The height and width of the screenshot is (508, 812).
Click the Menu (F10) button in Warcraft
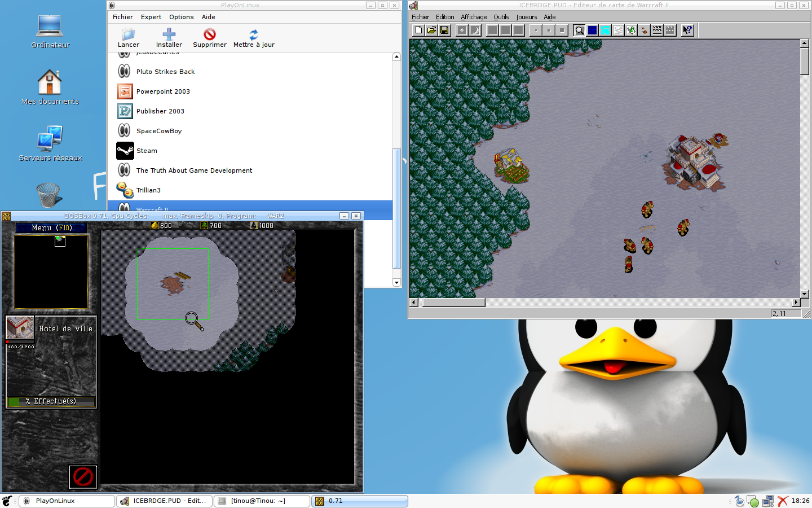point(51,228)
